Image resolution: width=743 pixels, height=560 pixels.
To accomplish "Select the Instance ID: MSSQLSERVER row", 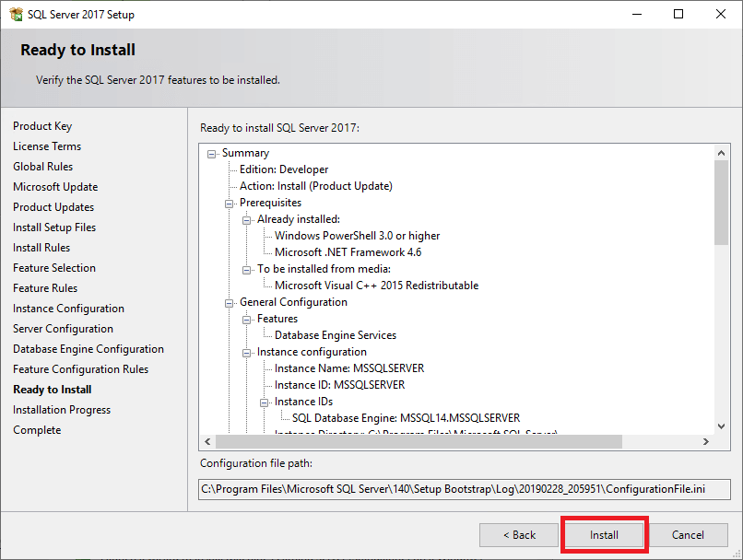I will pos(340,385).
